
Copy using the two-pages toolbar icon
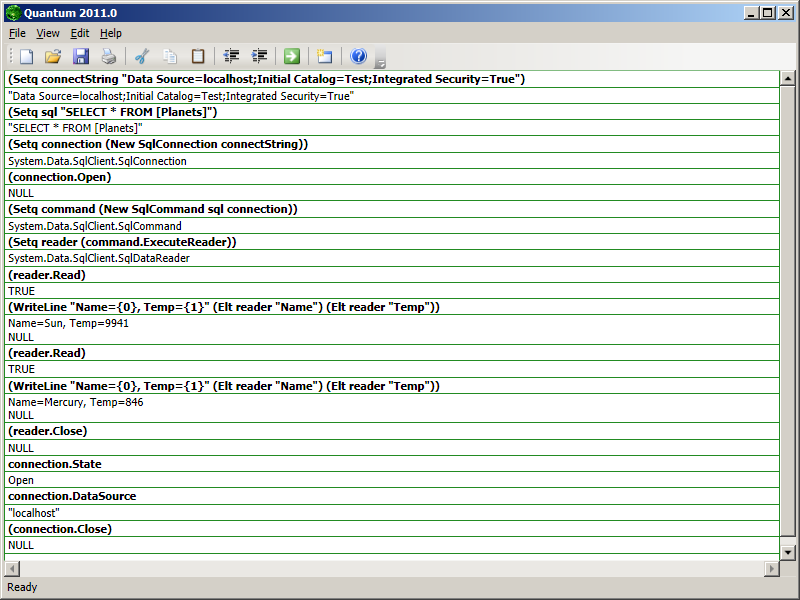[x=170, y=56]
